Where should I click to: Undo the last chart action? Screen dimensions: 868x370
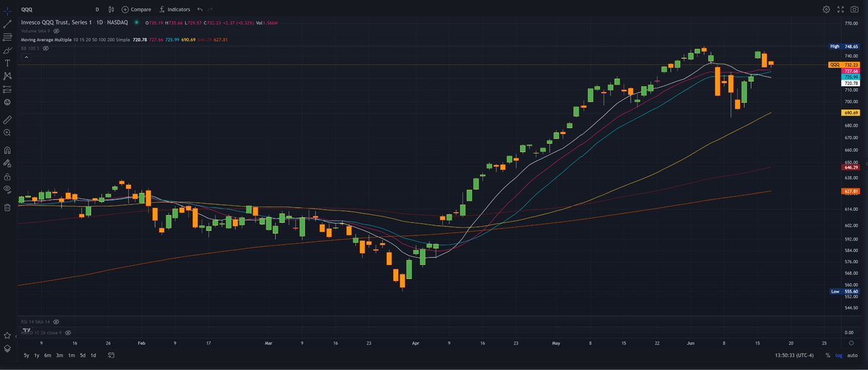(200, 9)
